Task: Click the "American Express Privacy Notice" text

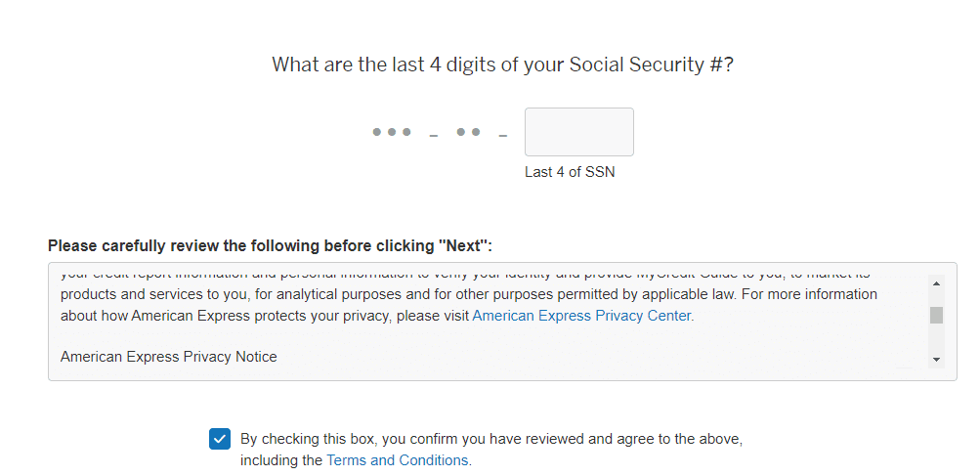Action: point(168,357)
